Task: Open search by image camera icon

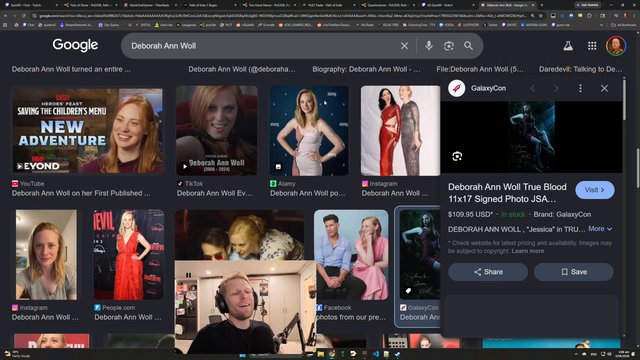Action: [449, 46]
